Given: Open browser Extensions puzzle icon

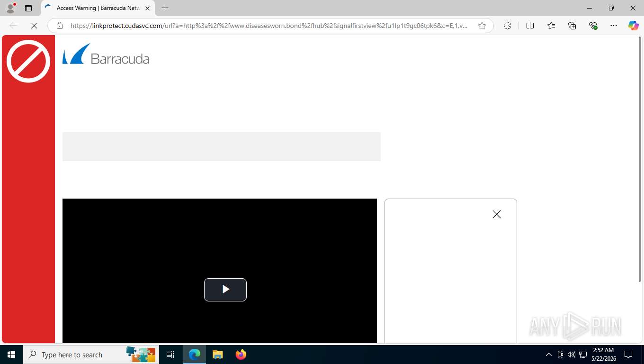Looking at the screenshot, I should click(507, 26).
